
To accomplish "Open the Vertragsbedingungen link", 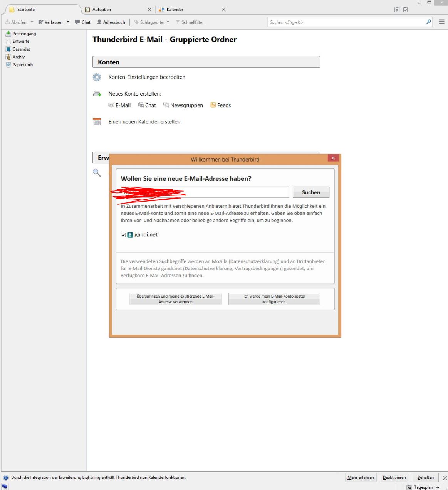I will [x=258, y=268].
